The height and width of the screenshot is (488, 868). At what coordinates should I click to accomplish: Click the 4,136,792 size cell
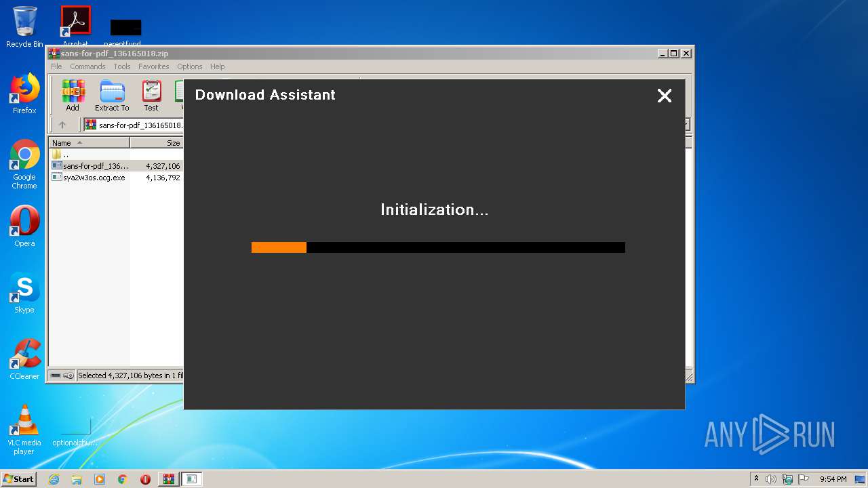(163, 178)
